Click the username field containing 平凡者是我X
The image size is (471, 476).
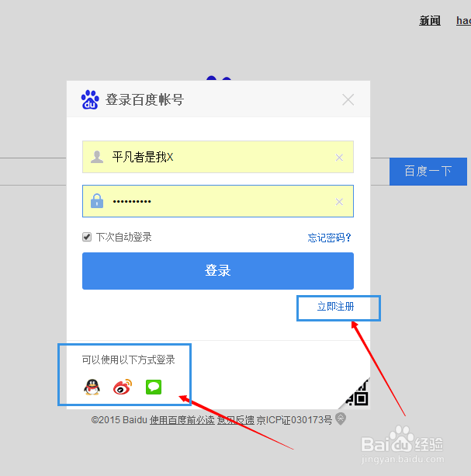218,157
